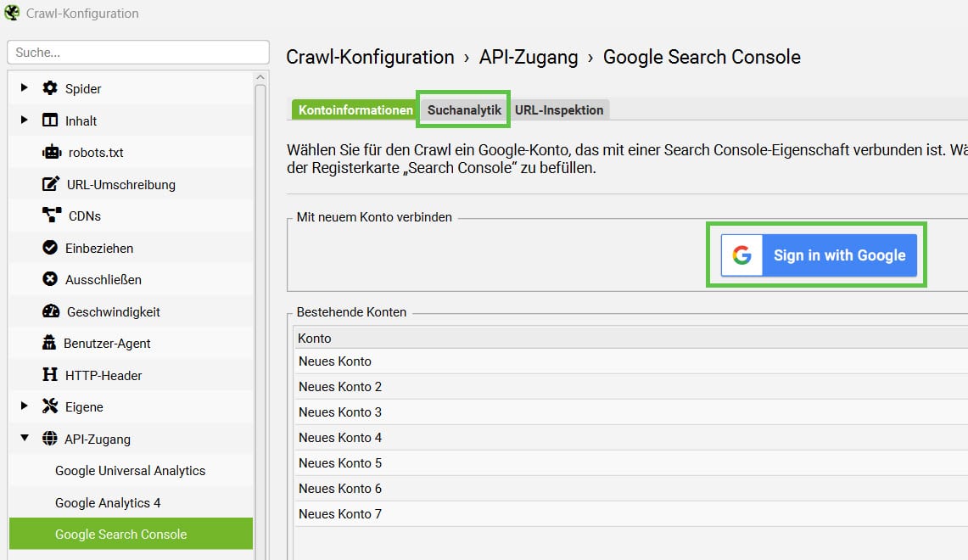Select the 'Neues Konto 5' row

click(x=631, y=462)
